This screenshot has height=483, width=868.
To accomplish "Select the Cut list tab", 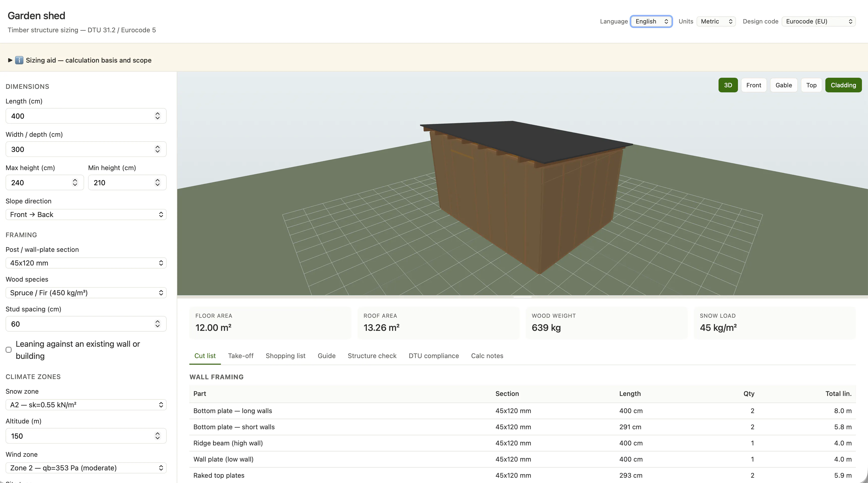I will [205, 356].
